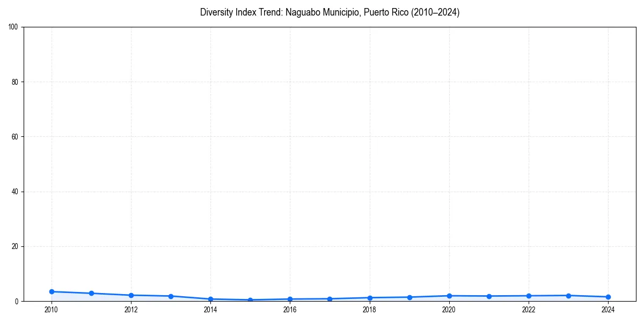Screen dimensions: 644x322
Task: Select the 2017 data point marker
Action: [x=330, y=298]
